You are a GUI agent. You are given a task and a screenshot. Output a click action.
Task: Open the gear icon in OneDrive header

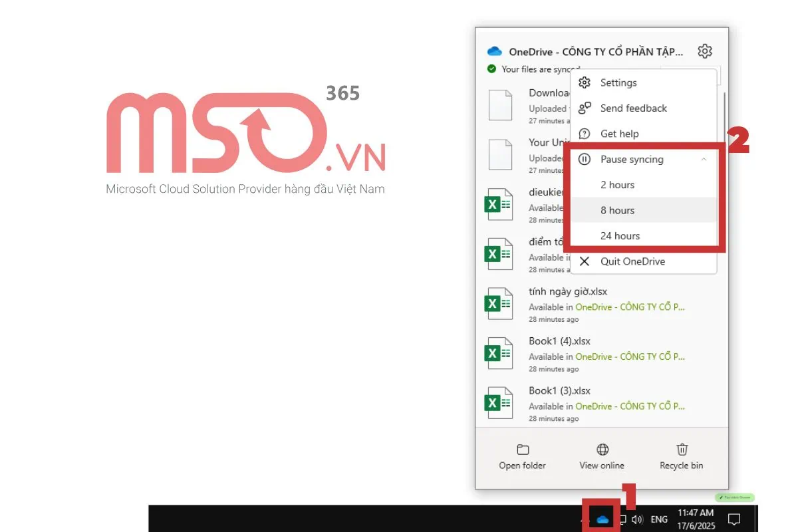(x=705, y=51)
